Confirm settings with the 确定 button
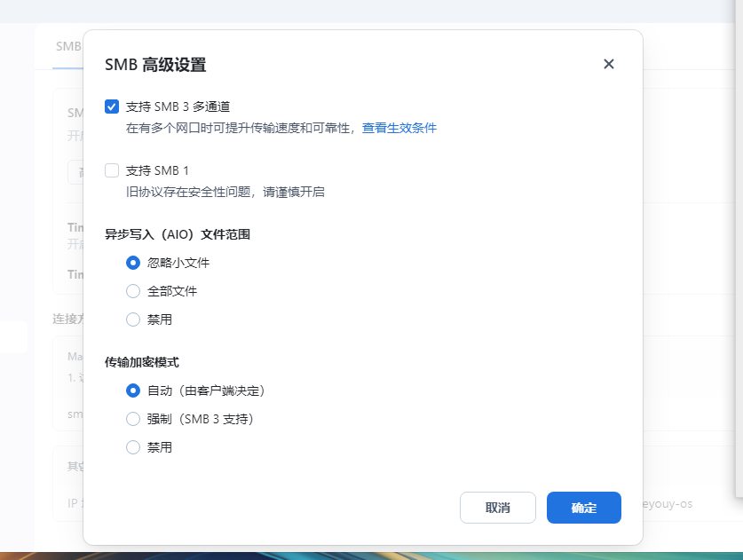Viewport: 743px width, 560px height. [x=584, y=508]
